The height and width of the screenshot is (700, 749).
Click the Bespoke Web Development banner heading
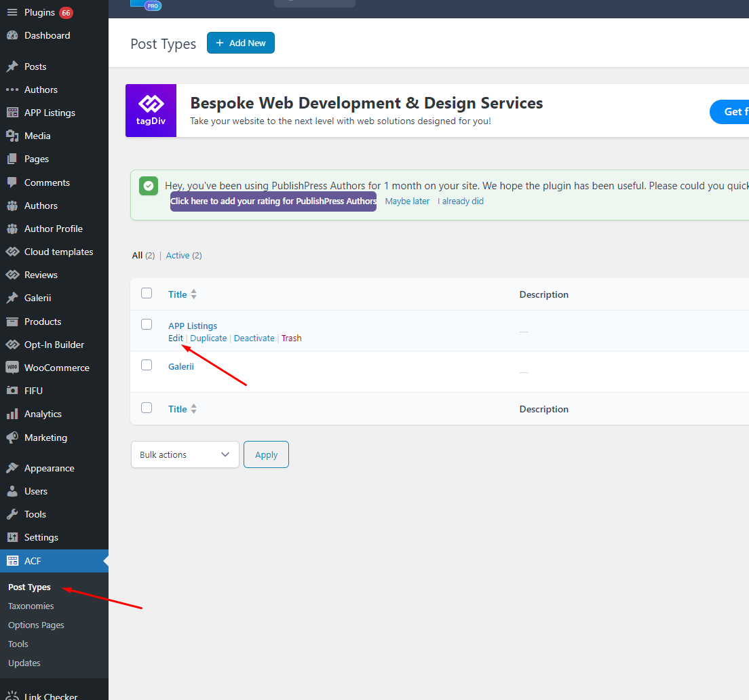click(x=366, y=103)
